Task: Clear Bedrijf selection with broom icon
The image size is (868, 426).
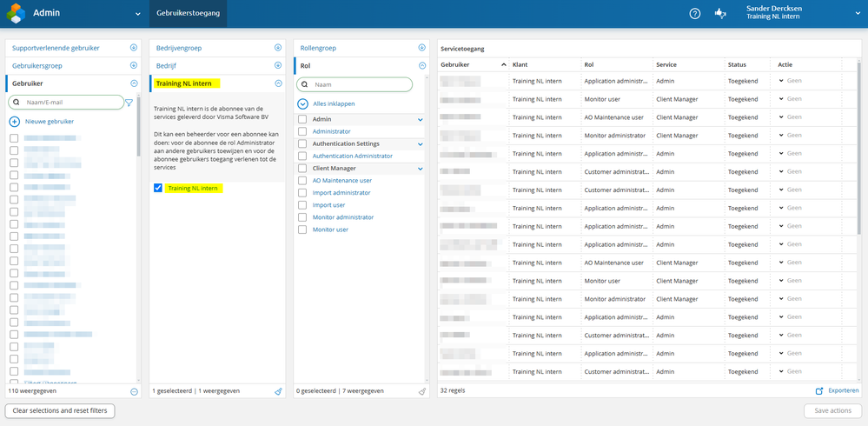Action: pyautogui.click(x=278, y=391)
